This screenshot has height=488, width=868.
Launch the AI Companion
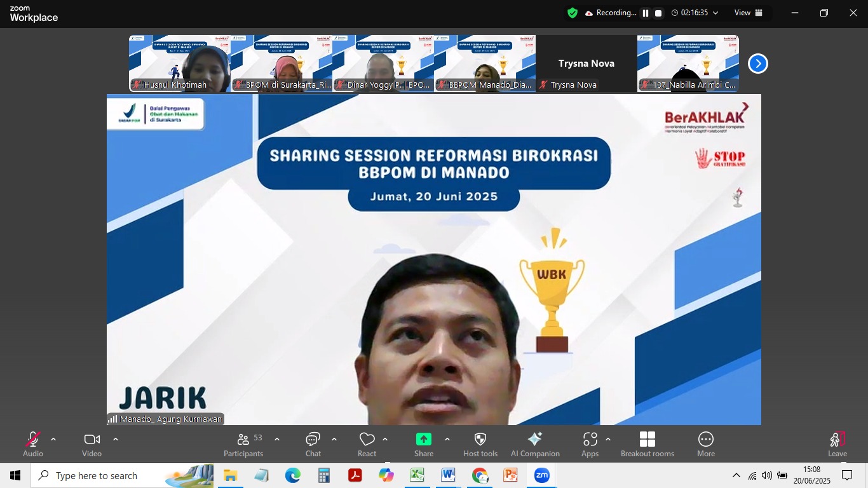(535, 440)
